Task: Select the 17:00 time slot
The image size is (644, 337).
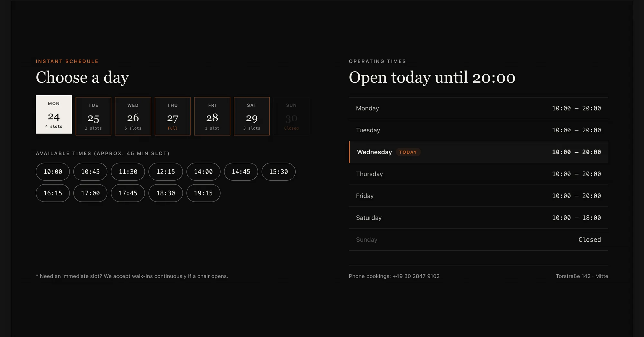Action: (90, 193)
